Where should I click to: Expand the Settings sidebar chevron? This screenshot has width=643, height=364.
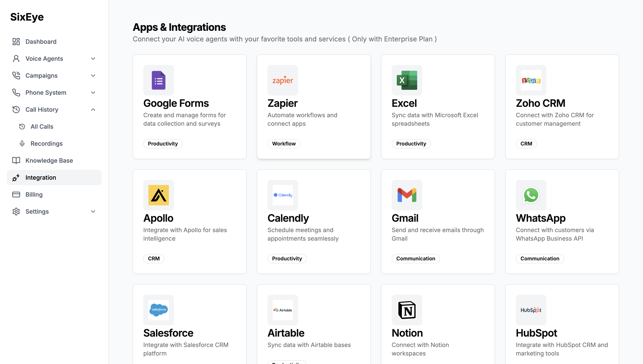pos(93,212)
